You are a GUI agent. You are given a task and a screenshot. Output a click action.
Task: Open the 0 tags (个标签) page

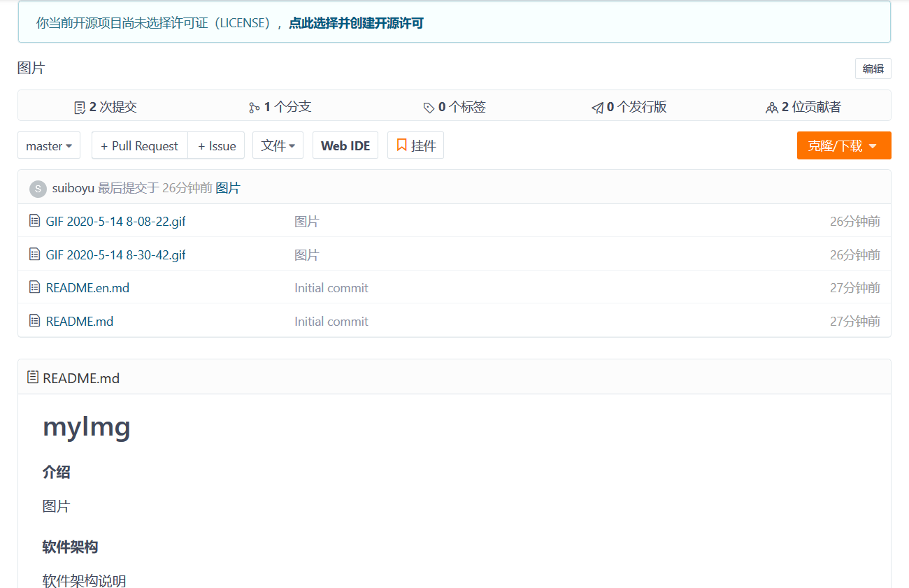(x=454, y=107)
